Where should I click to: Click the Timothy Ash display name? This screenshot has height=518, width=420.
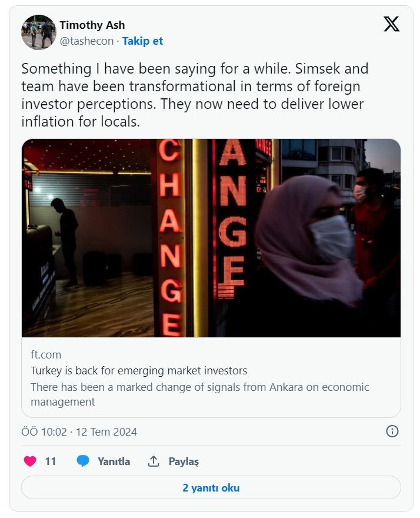pyautogui.click(x=92, y=25)
